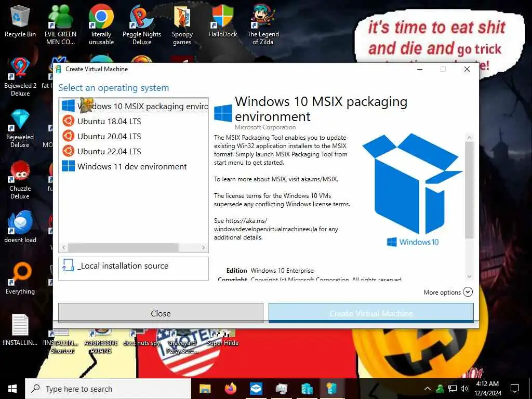Viewport: 532px width, 399px height.
Task: Select Bejeweled Deluxe diamond icon
Action: [x=20, y=128]
